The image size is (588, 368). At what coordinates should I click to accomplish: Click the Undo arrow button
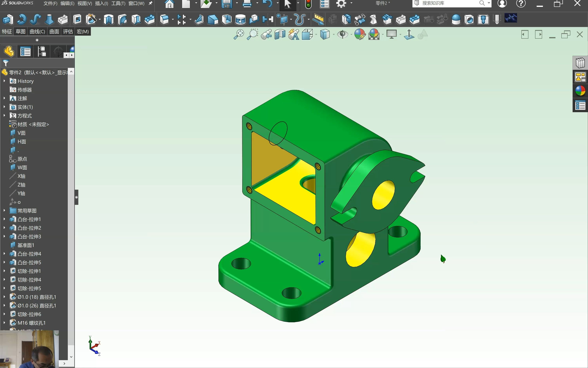click(x=268, y=4)
